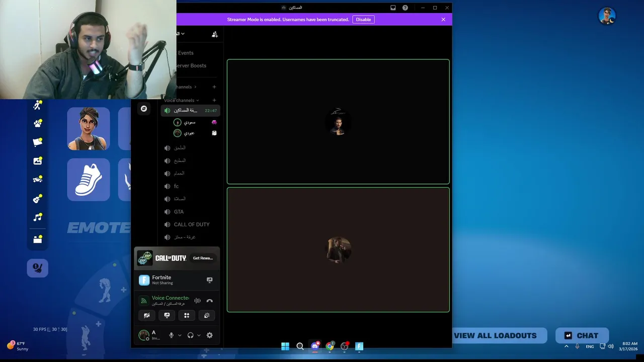
Task: Open Discord help icon in title bar
Action: point(405,8)
